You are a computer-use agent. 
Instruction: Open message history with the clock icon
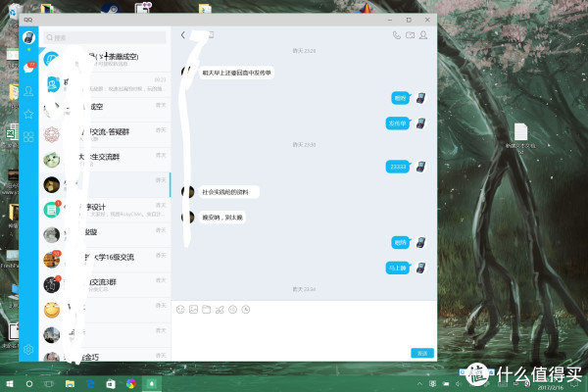(x=246, y=310)
